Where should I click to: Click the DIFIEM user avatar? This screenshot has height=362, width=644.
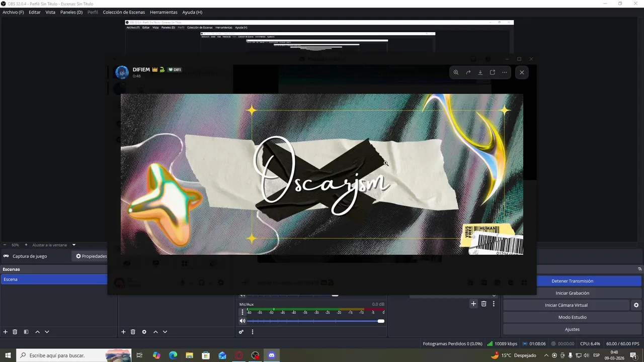click(x=122, y=72)
